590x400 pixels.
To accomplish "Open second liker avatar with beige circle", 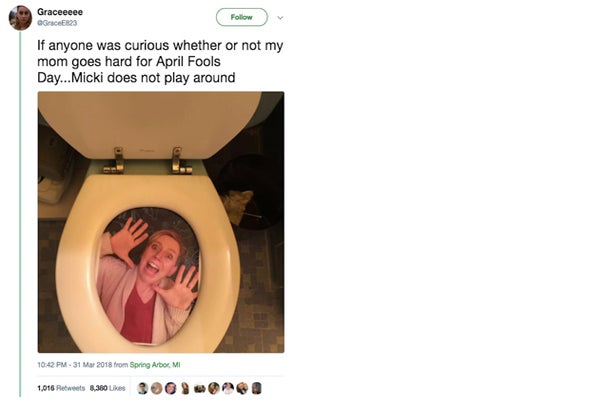I will [x=157, y=388].
